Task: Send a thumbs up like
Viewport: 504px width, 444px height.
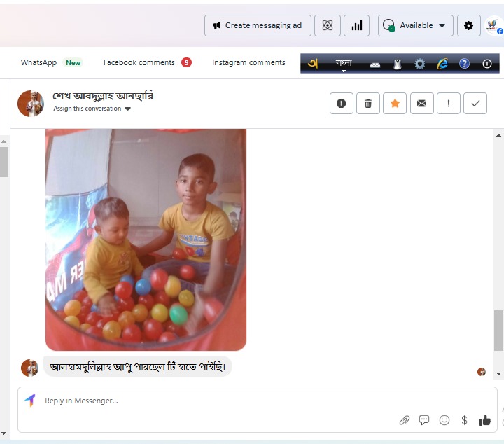Action: click(x=484, y=420)
